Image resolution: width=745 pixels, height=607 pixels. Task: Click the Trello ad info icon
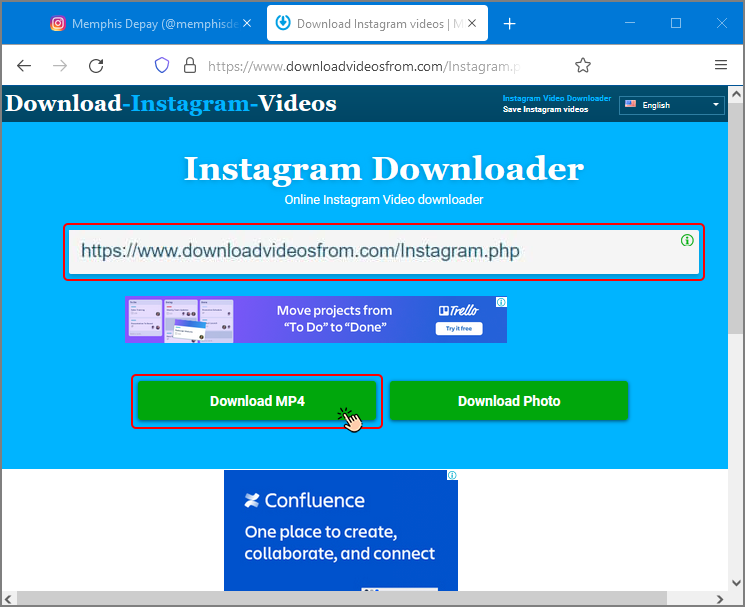click(x=501, y=302)
